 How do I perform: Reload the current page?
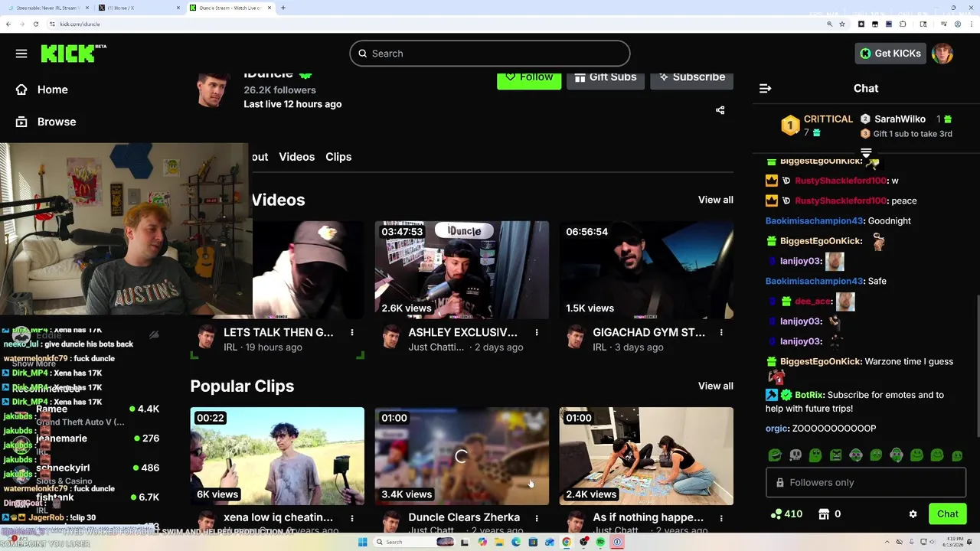coord(38,24)
